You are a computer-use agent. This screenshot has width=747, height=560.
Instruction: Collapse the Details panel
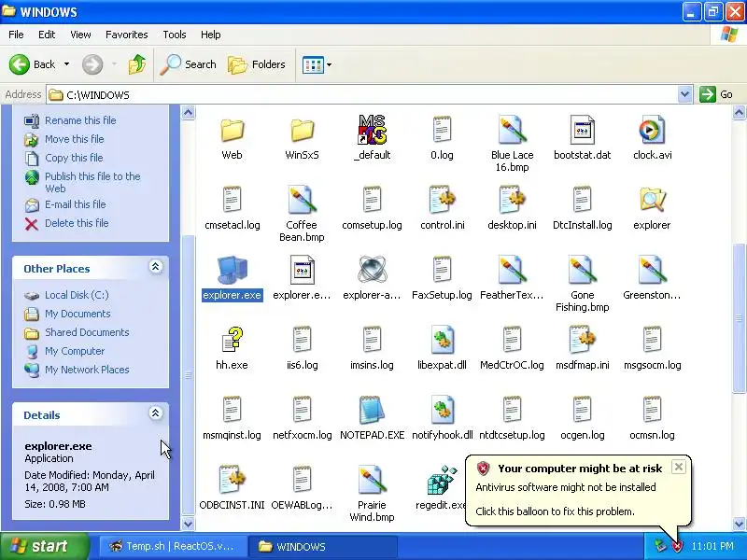click(x=155, y=413)
